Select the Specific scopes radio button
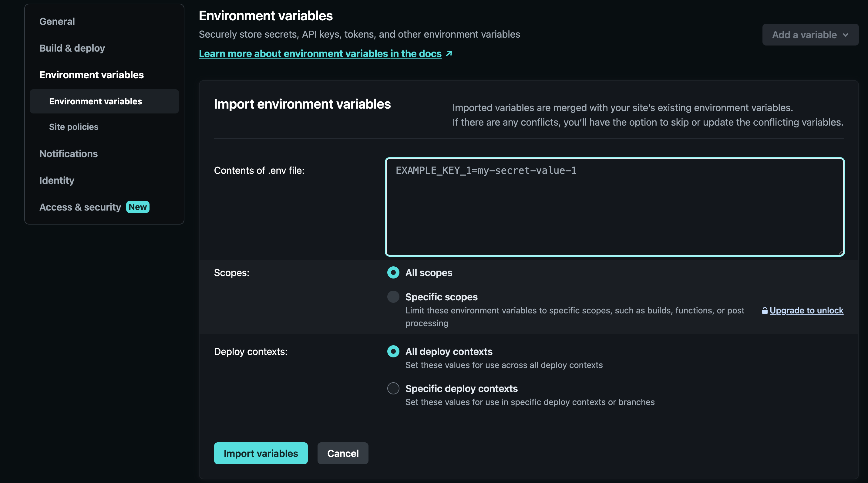868x483 pixels. (x=393, y=297)
